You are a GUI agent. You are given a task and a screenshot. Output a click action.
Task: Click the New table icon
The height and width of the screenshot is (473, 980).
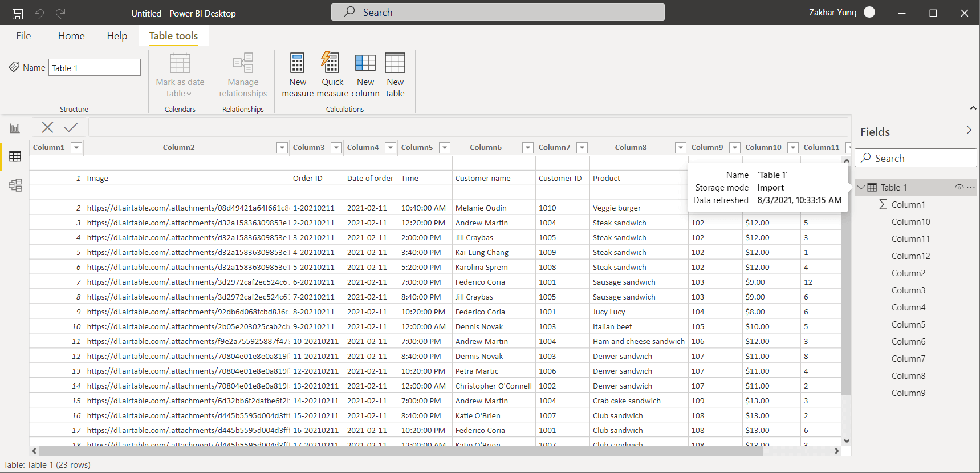tap(395, 63)
